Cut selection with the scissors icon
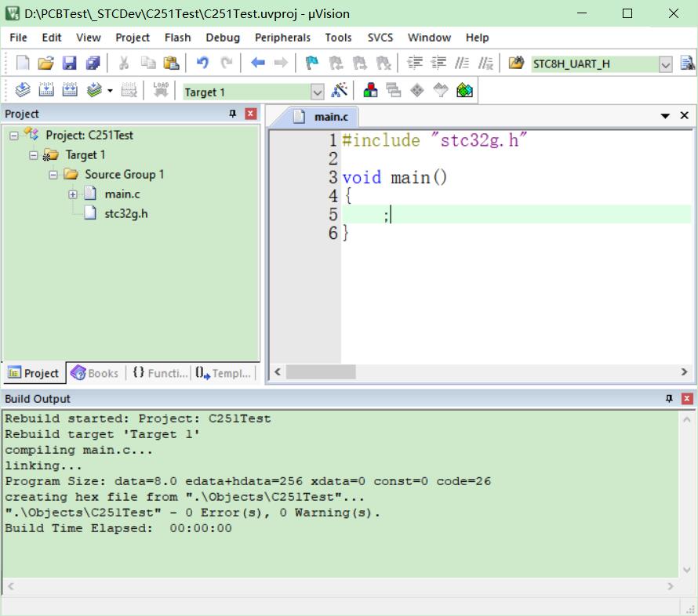Screen dimensions: 698x616 (x=123, y=63)
